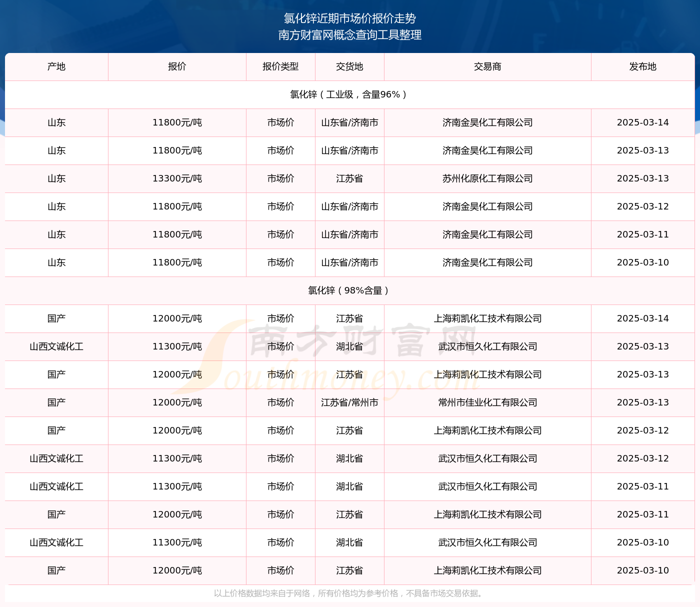Click the 交货地 column header

[349, 67]
